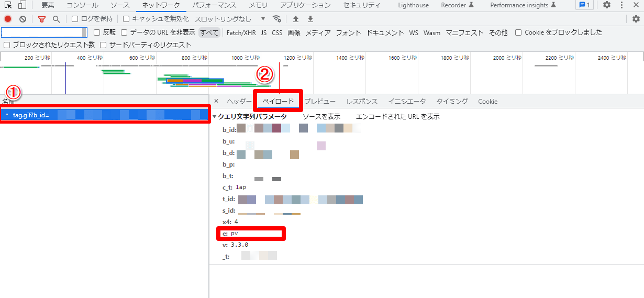Check the キャッシュを無効化 checkbox
The height and width of the screenshot is (298, 644).
(126, 19)
